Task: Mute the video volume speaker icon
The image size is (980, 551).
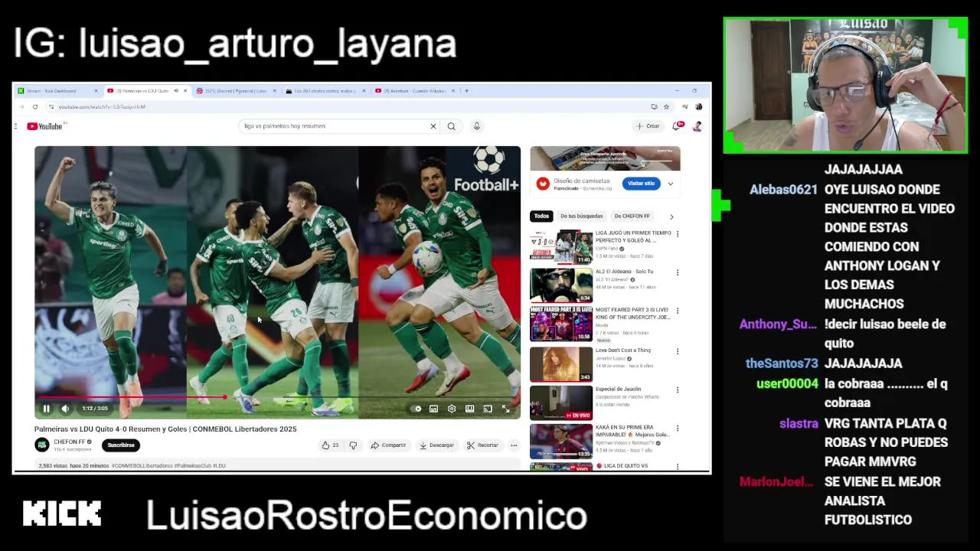Action: pyautogui.click(x=65, y=409)
